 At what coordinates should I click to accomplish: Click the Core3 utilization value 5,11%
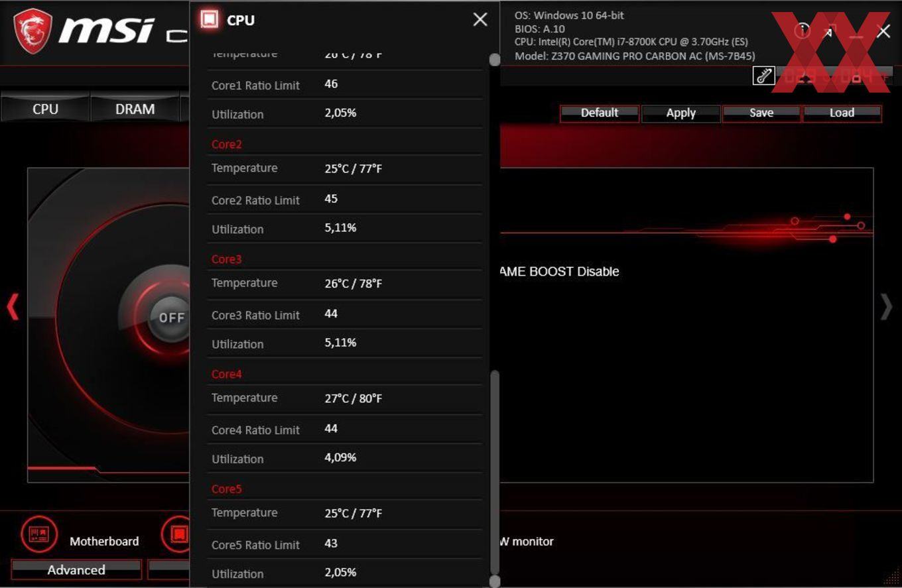[340, 343]
